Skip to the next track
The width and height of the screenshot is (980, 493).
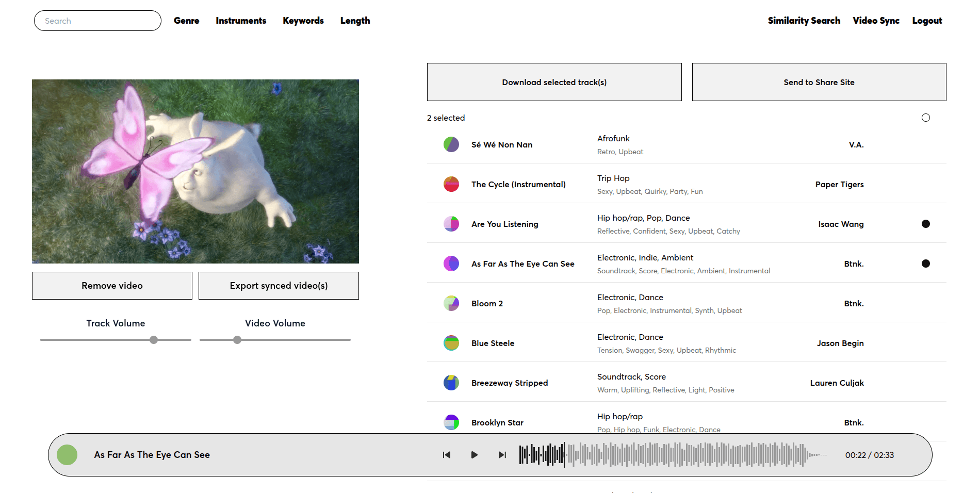501,455
